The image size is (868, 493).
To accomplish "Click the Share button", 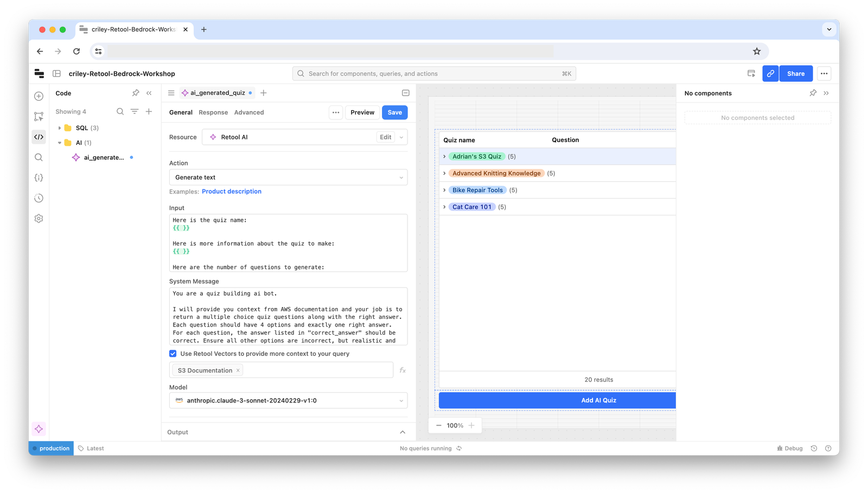I will (x=796, y=74).
